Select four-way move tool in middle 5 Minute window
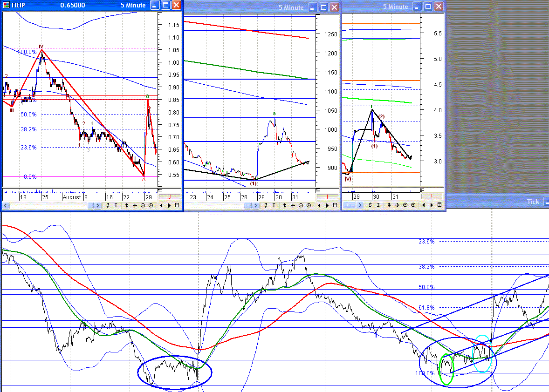This screenshot has width=549, height=392. click(293, 205)
